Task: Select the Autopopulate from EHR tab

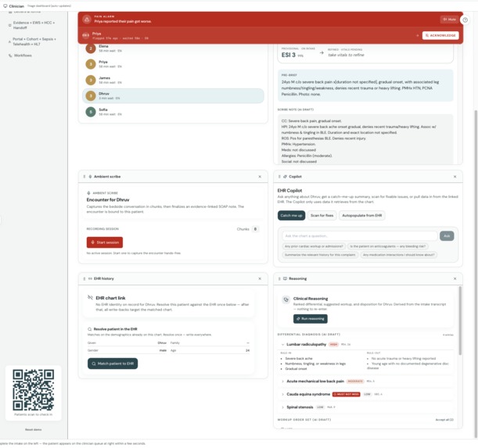Action: click(362, 216)
